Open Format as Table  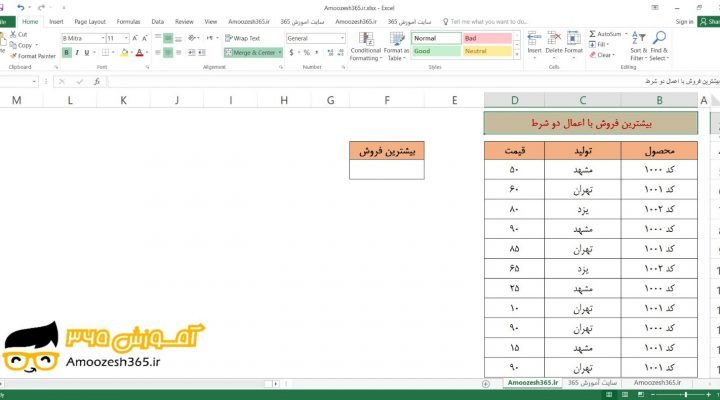click(396, 46)
